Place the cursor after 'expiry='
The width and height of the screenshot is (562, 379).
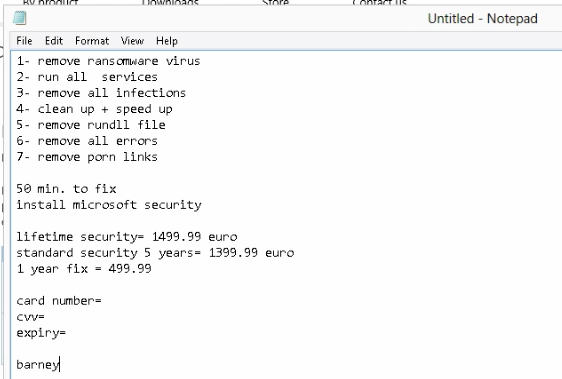coord(67,333)
